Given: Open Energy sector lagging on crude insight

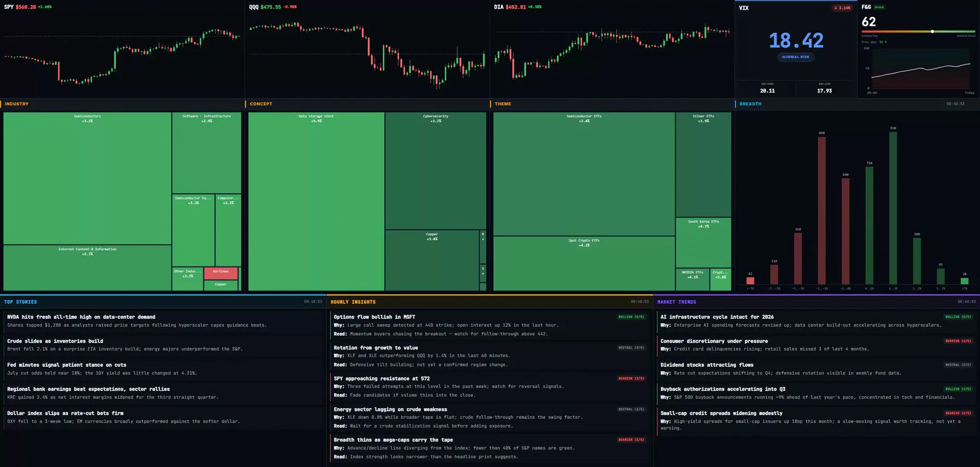Looking at the screenshot, I should coord(489,417).
